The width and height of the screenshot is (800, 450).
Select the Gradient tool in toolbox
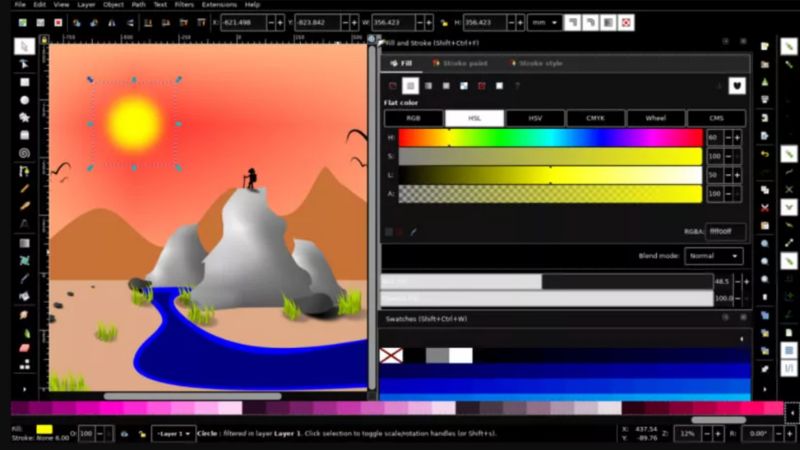(x=24, y=243)
